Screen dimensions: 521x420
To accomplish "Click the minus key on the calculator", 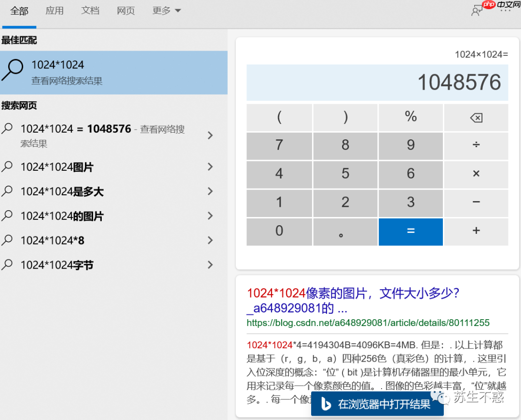I will [x=476, y=203].
